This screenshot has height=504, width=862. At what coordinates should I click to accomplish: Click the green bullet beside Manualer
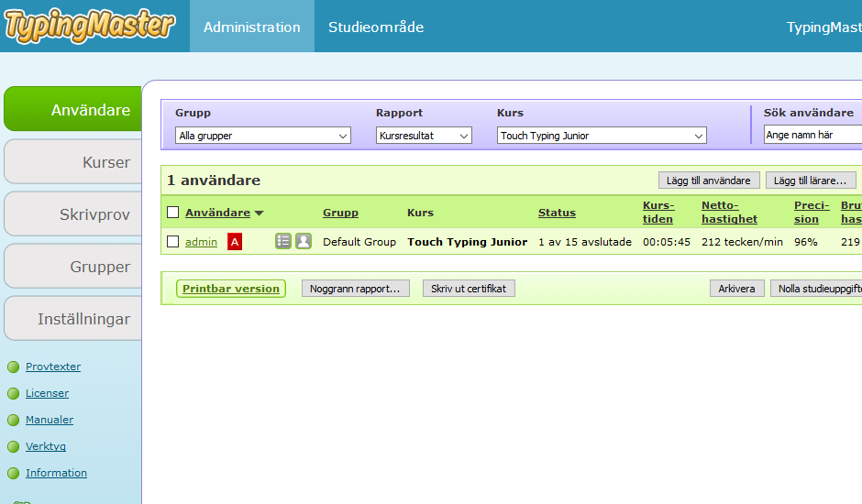tap(13, 420)
